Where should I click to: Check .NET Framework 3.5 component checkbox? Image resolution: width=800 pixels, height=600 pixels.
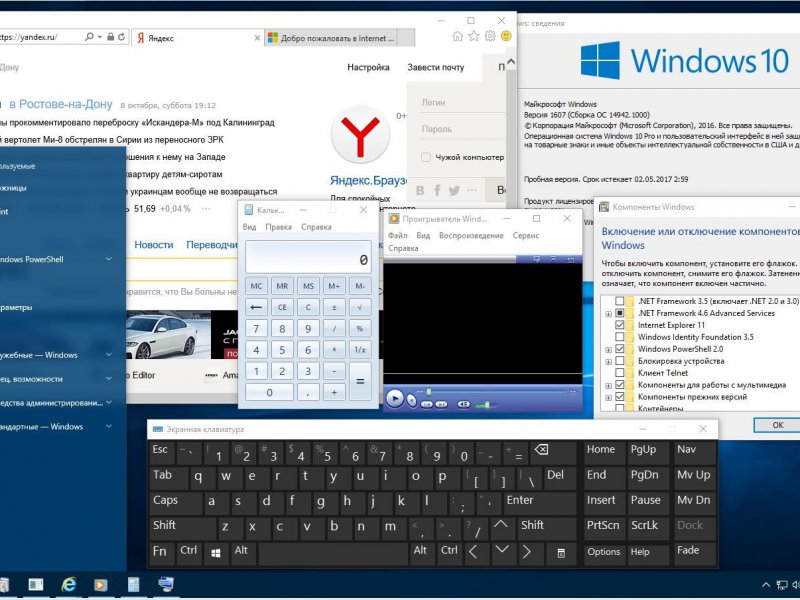coord(619,301)
